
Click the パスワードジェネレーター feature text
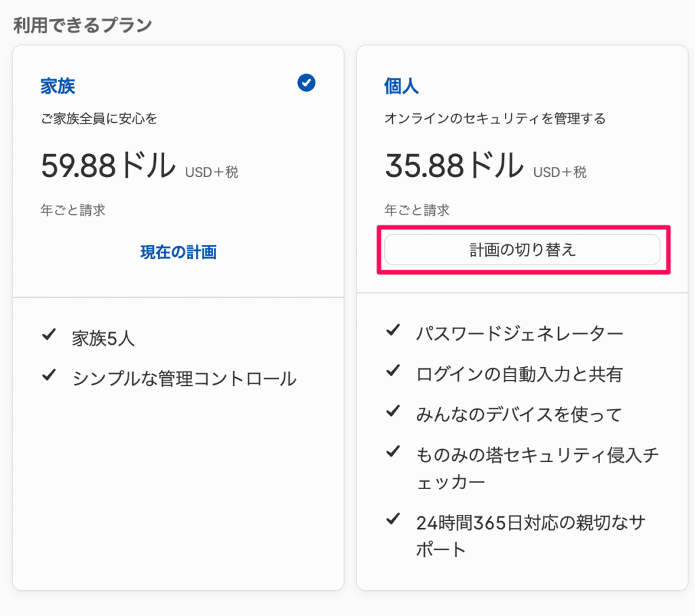519,334
